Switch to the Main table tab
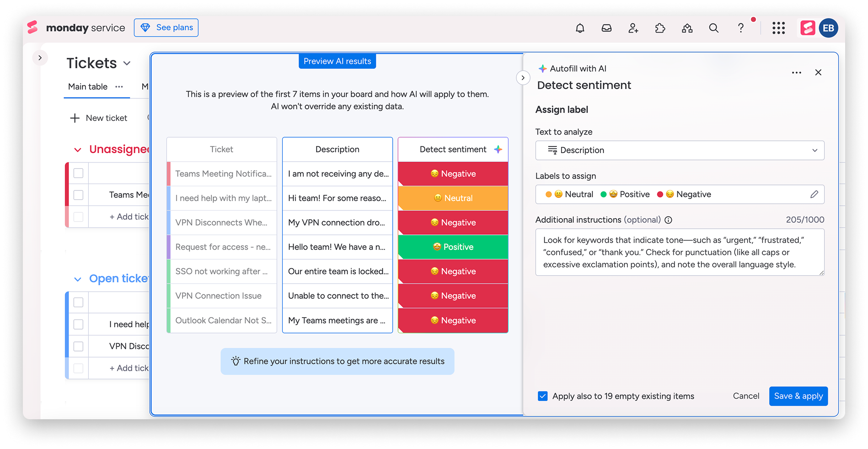Image resolution: width=868 pixels, height=449 pixels. coord(88,87)
